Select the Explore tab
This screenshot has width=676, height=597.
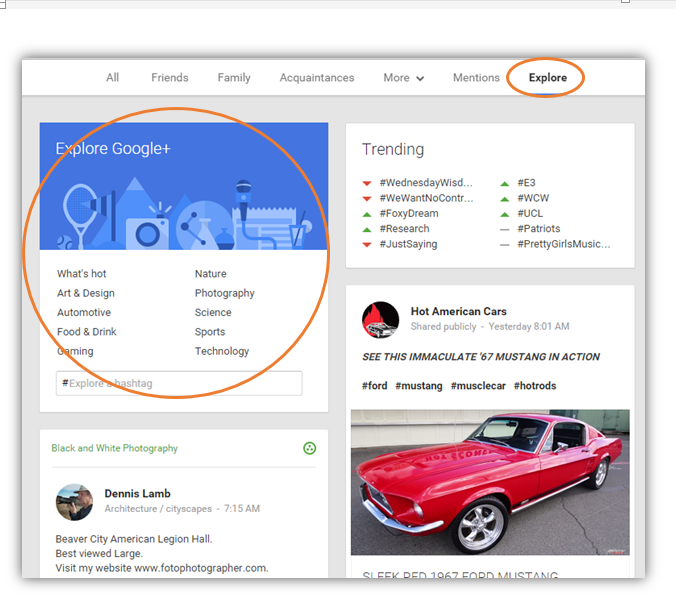click(x=548, y=78)
